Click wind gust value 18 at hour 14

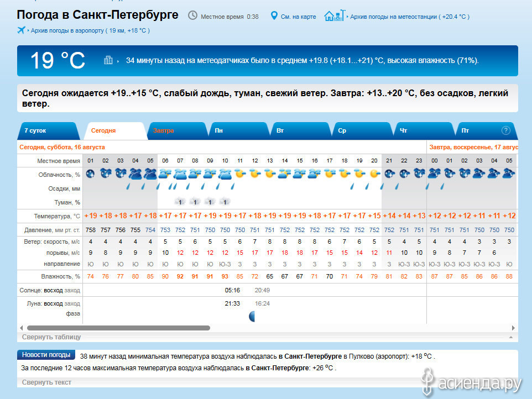click(x=285, y=253)
